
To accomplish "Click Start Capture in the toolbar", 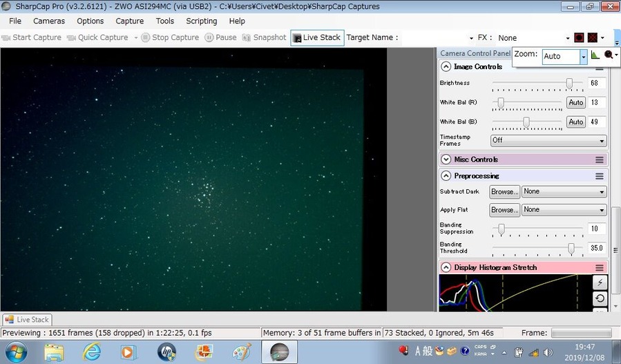I will 32,37.
